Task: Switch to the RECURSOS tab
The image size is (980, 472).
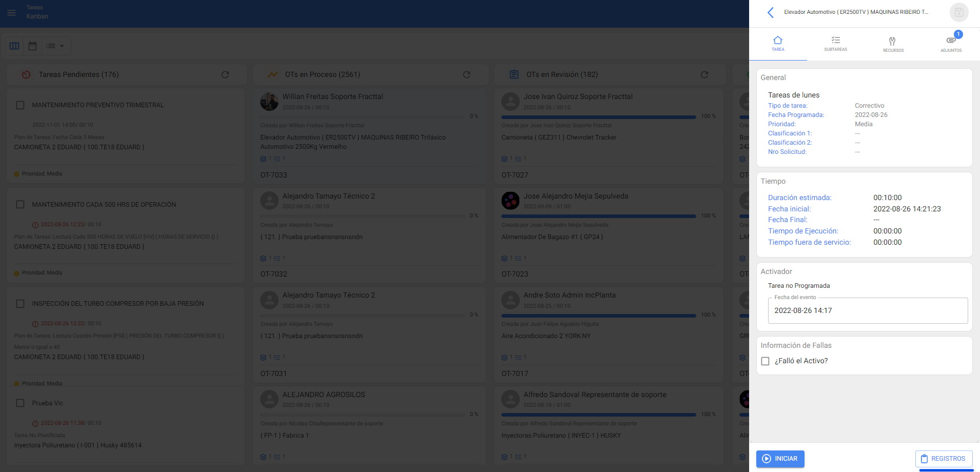Action: 893,43
